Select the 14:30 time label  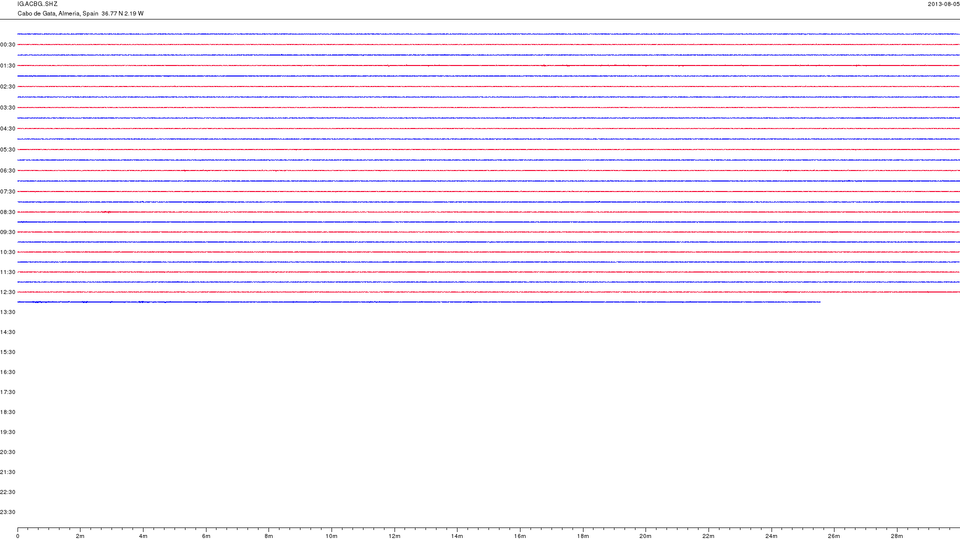click(7, 332)
